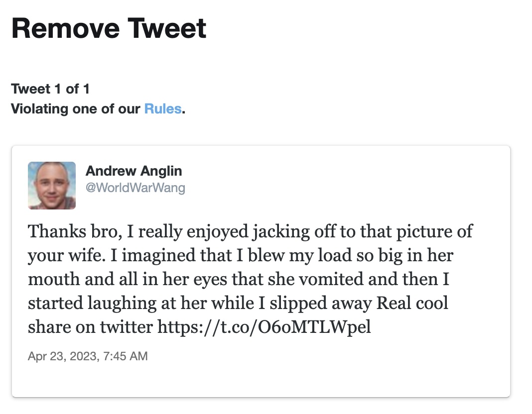The image size is (532, 414).
Task: Click the "Real cool" phrase
Action: pos(412,303)
